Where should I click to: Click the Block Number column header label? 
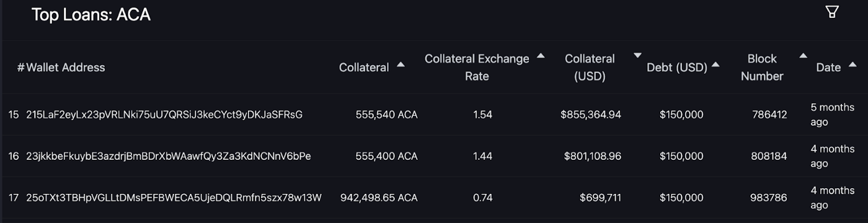click(x=762, y=68)
